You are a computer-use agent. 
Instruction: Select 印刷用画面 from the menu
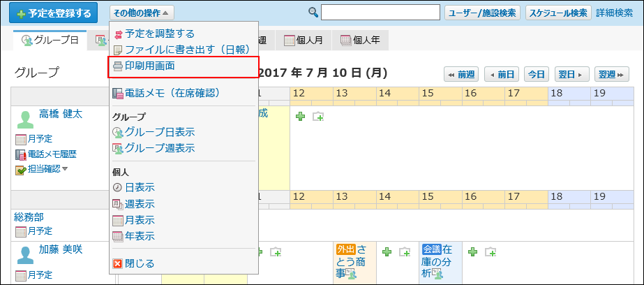click(x=149, y=66)
